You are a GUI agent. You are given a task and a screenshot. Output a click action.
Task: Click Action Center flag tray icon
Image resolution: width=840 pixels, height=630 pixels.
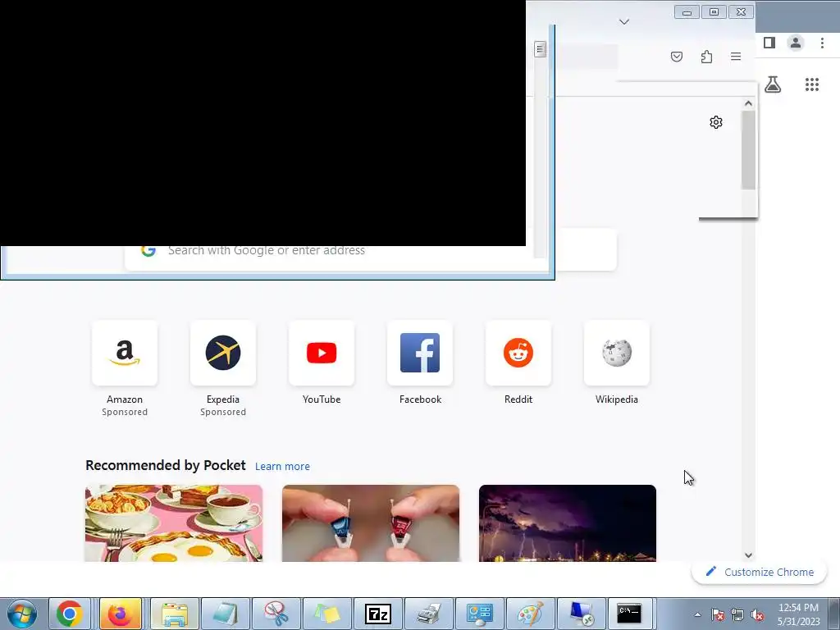pyautogui.click(x=717, y=614)
